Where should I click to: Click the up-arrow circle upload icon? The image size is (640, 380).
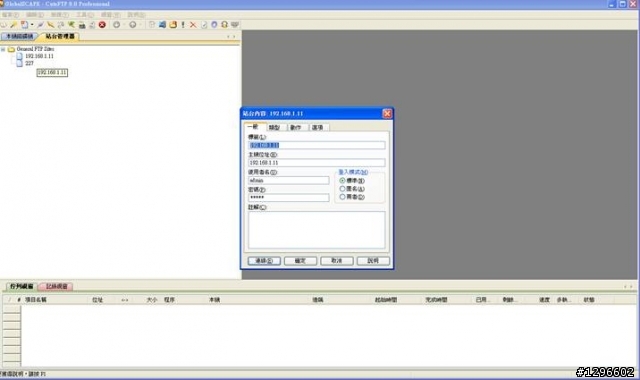pyautogui.click(x=133, y=25)
